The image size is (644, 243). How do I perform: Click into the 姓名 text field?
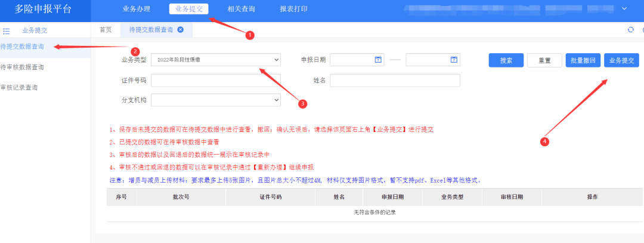(395, 81)
